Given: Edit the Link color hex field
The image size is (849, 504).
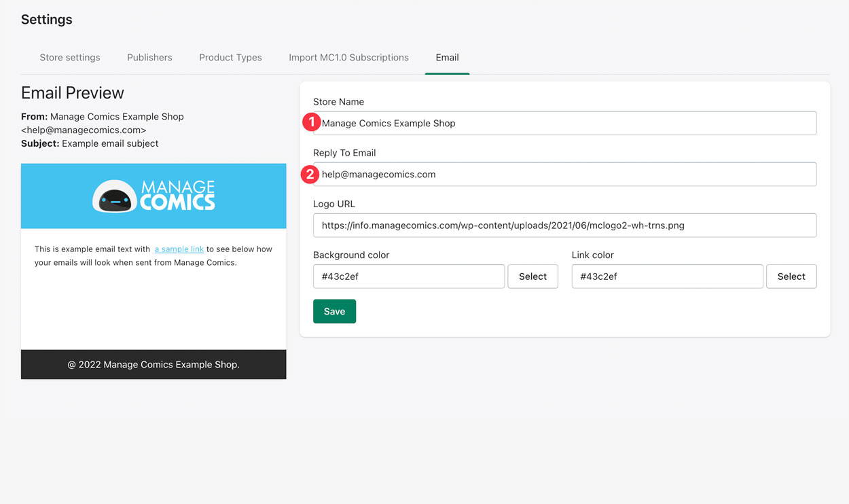Looking at the screenshot, I should tap(667, 276).
